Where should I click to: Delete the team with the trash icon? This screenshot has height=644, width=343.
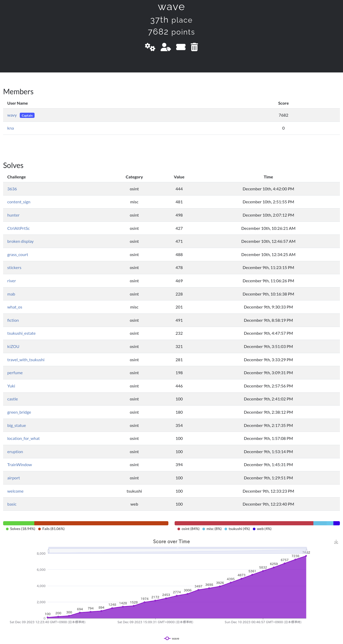[194, 47]
